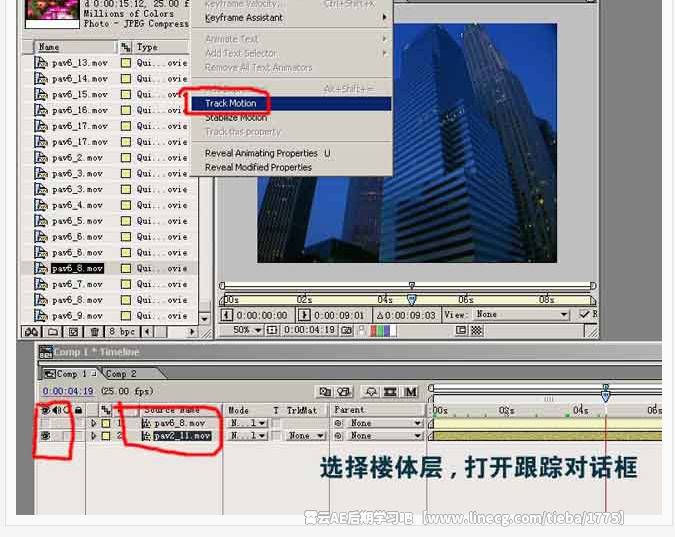675x537 pixels.
Task: Choose Reveal Animating Properties menu item
Action: coord(291,153)
